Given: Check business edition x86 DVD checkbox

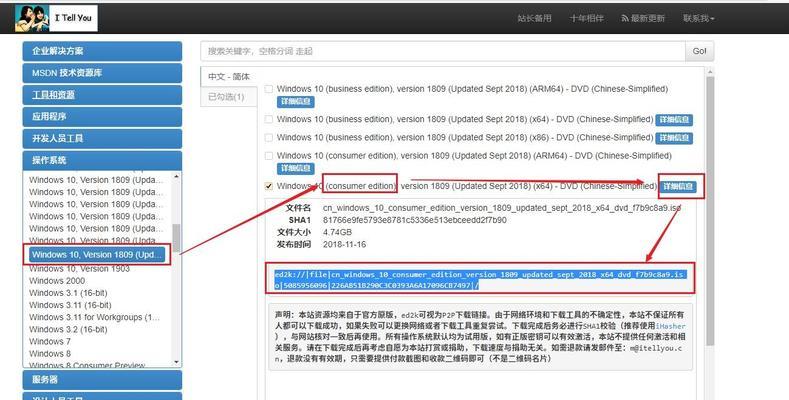Looking at the screenshot, I should point(269,137).
